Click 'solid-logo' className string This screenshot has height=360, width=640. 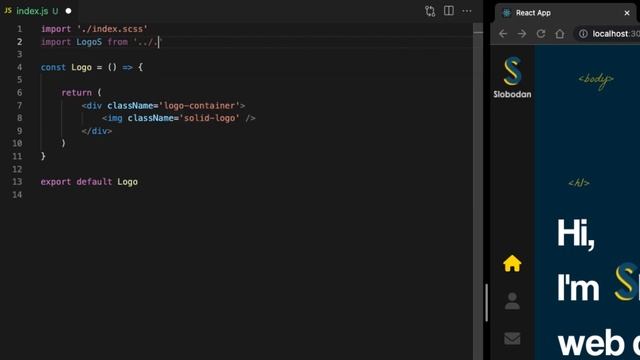(x=209, y=118)
